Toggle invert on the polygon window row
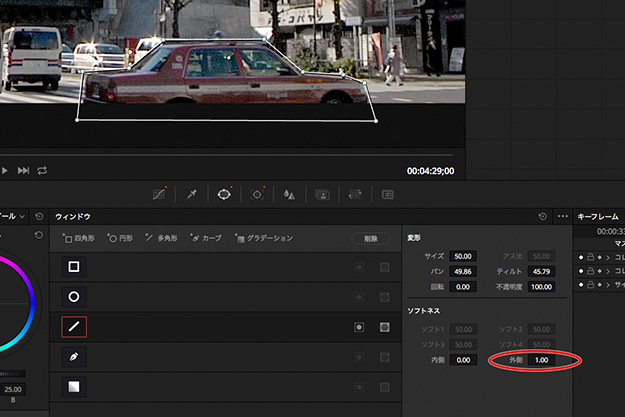Viewport: 625px width, 417px height. (x=359, y=327)
